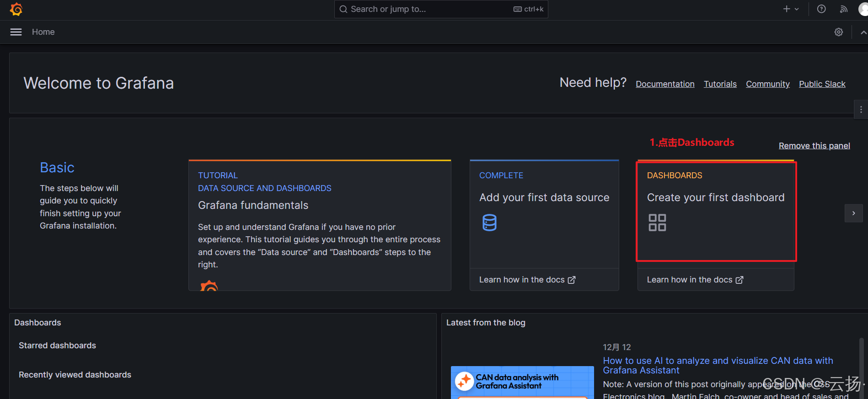Click the CAN data analysis blog thumbnail
868x399 pixels.
click(522, 383)
